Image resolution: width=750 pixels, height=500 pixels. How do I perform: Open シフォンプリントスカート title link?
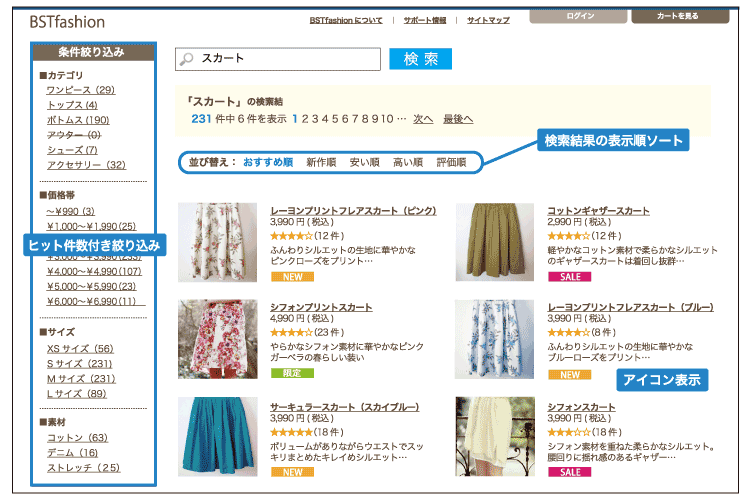click(321, 307)
